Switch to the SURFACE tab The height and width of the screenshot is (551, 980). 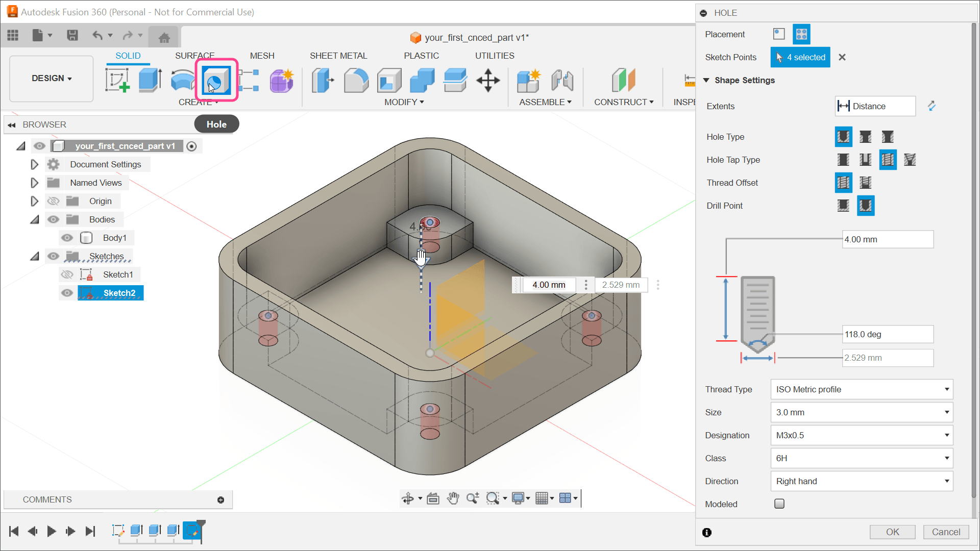pyautogui.click(x=194, y=55)
